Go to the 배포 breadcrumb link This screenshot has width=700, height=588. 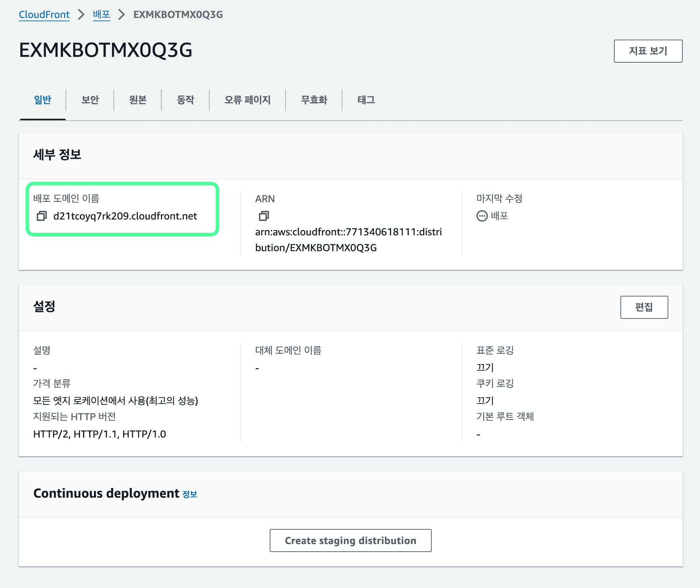[x=101, y=14]
